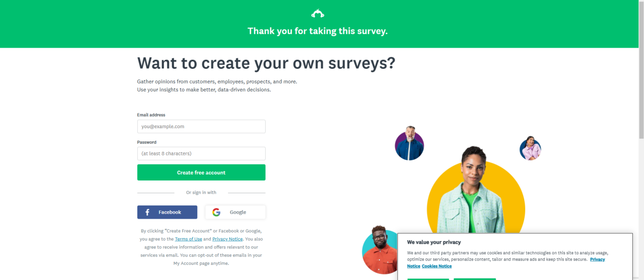Click the SurveyMonkey logo in the green header
644x280 pixels.
click(x=317, y=14)
